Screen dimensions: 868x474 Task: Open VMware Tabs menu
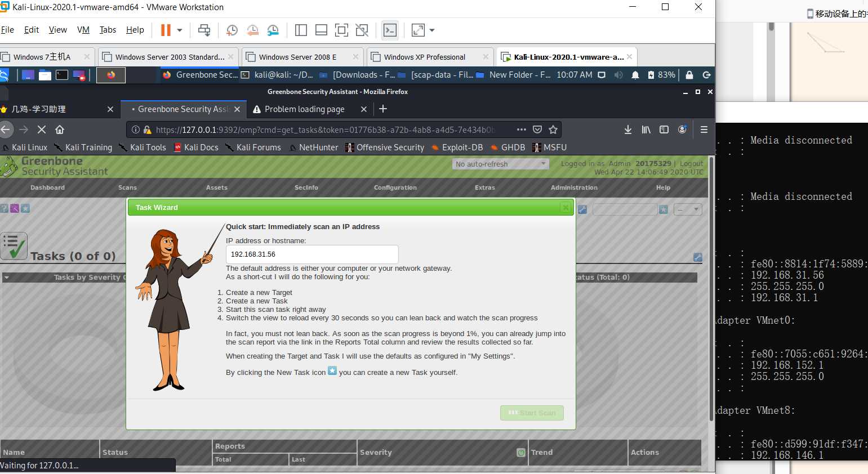(108, 30)
